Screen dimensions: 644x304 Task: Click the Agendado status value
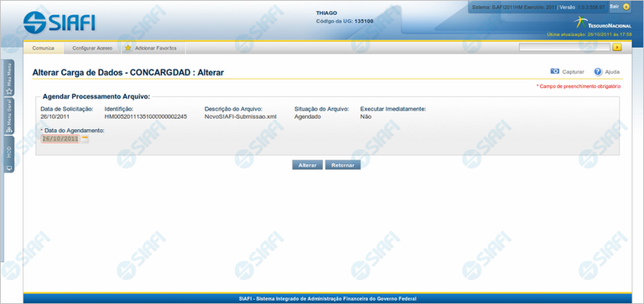tap(308, 117)
